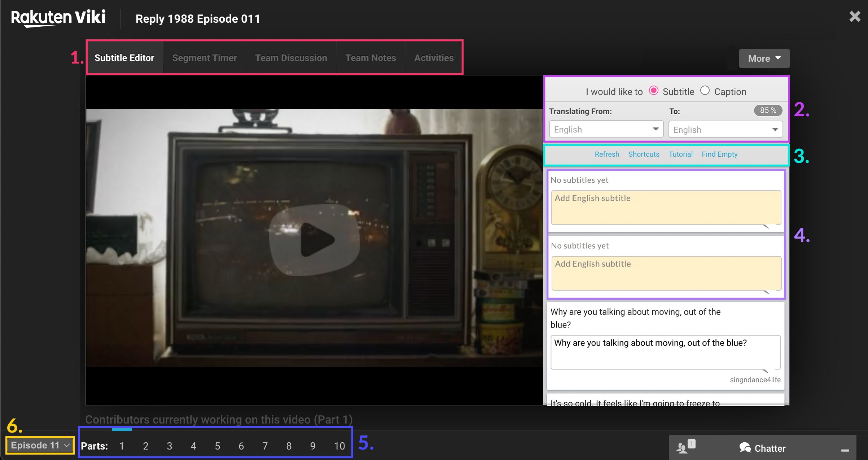Minimize the Chatter panel
The height and width of the screenshot is (460, 868).
(x=845, y=450)
